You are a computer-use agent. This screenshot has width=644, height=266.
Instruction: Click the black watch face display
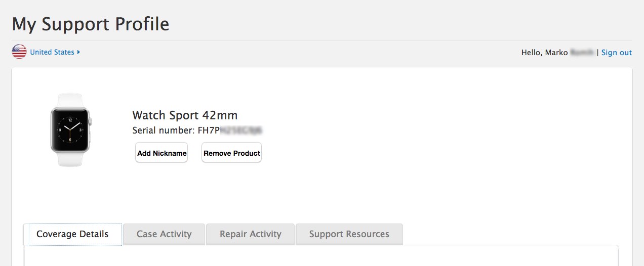click(x=69, y=130)
